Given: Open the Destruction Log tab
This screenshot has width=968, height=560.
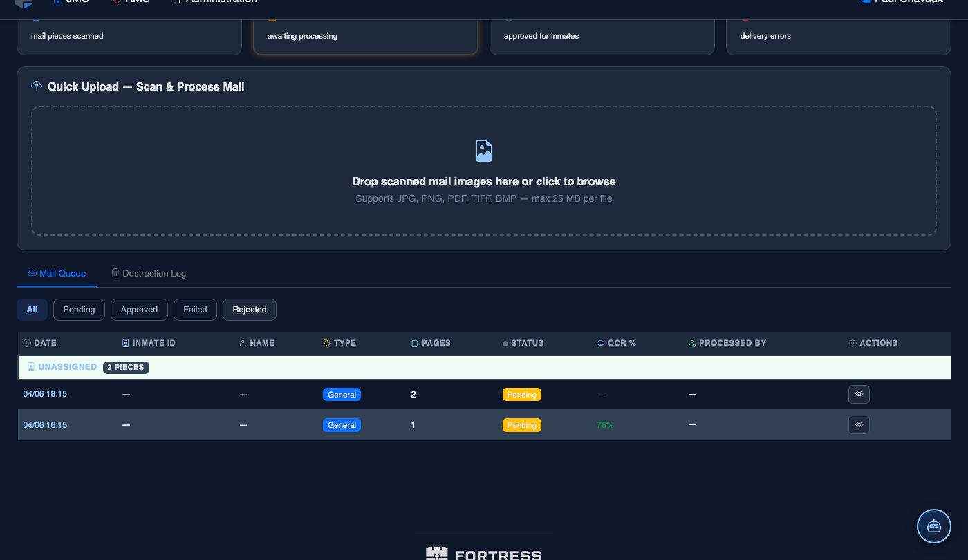Looking at the screenshot, I should coord(148,273).
